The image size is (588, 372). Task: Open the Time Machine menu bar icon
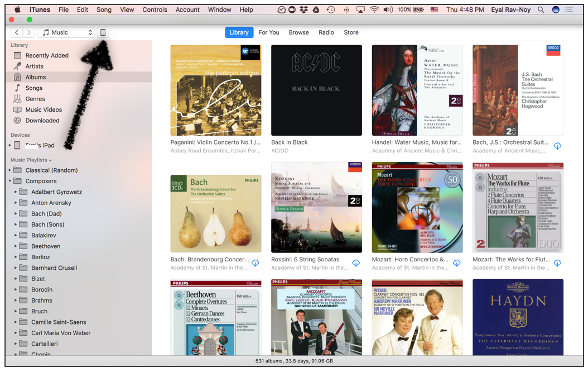(x=330, y=9)
